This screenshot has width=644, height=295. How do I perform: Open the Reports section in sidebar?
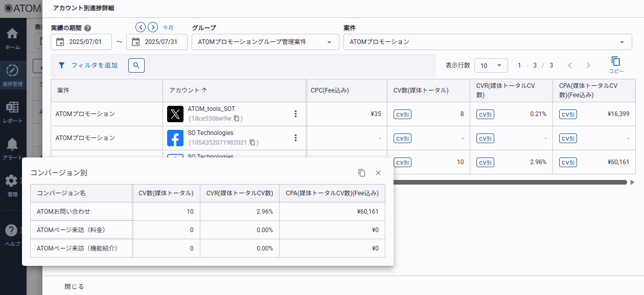12,111
